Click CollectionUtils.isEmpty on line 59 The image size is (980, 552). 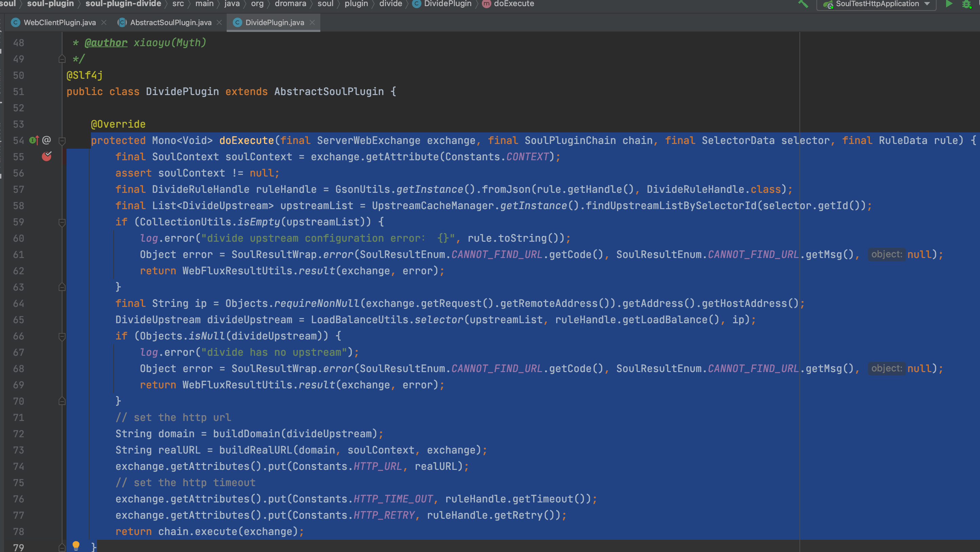[x=210, y=222]
